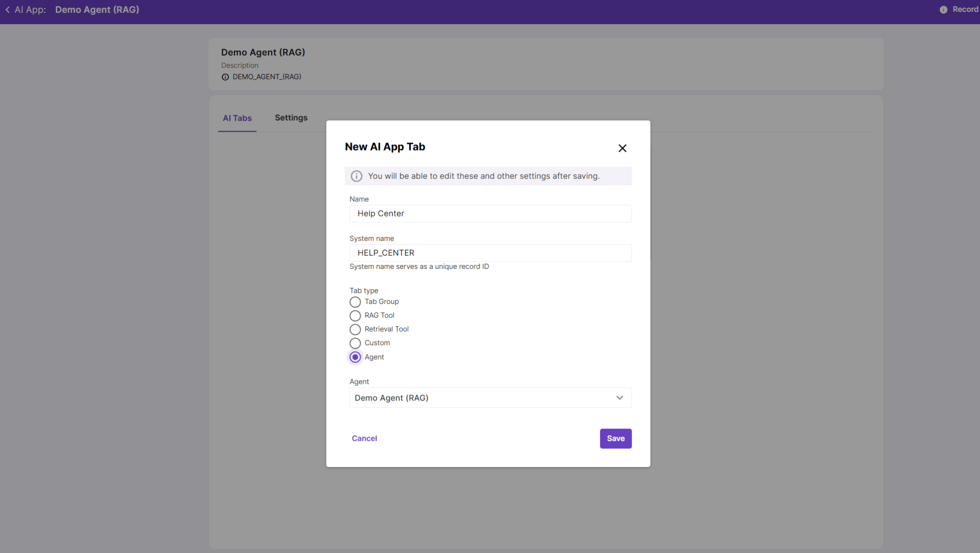Click the Name input field
980x553 pixels.
coord(490,214)
